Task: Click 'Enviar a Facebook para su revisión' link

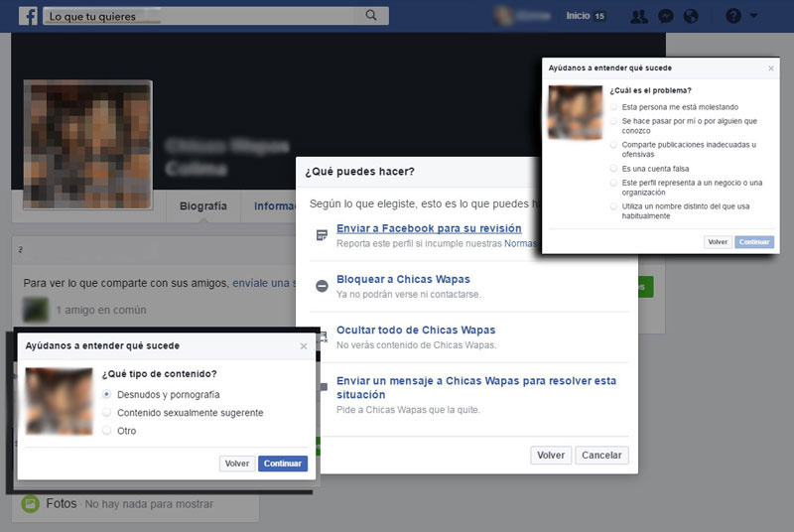Action: tap(429, 228)
